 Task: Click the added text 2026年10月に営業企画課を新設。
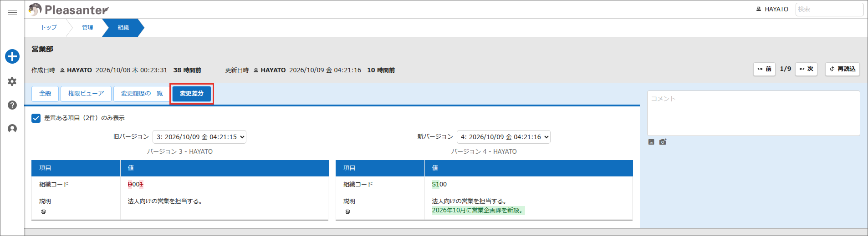pyautogui.click(x=478, y=211)
